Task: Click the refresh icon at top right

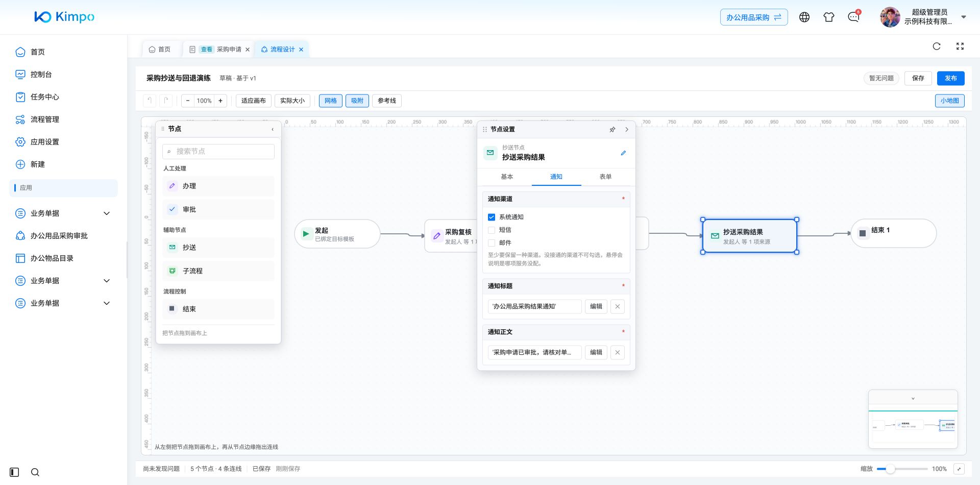Action: (937, 46)
